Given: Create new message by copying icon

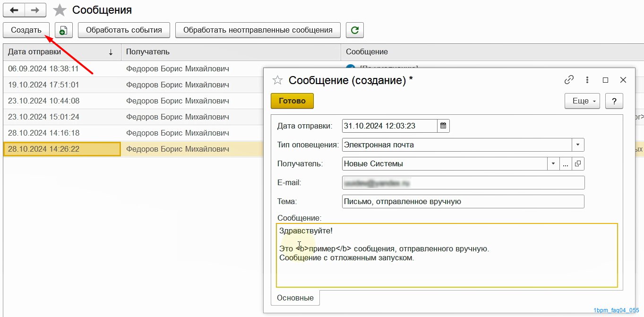Looking at the screenshot, I should click(64, 30).
